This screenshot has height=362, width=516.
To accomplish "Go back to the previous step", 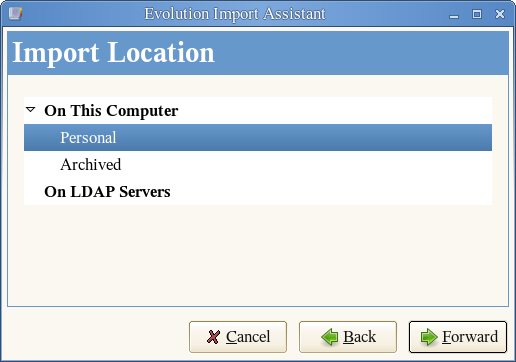I will click(348, 337).
